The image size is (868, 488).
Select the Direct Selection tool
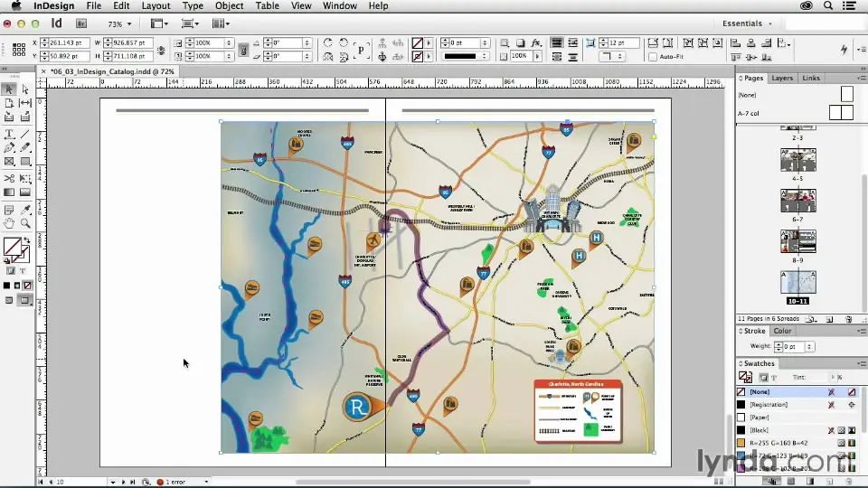[25, 89]
